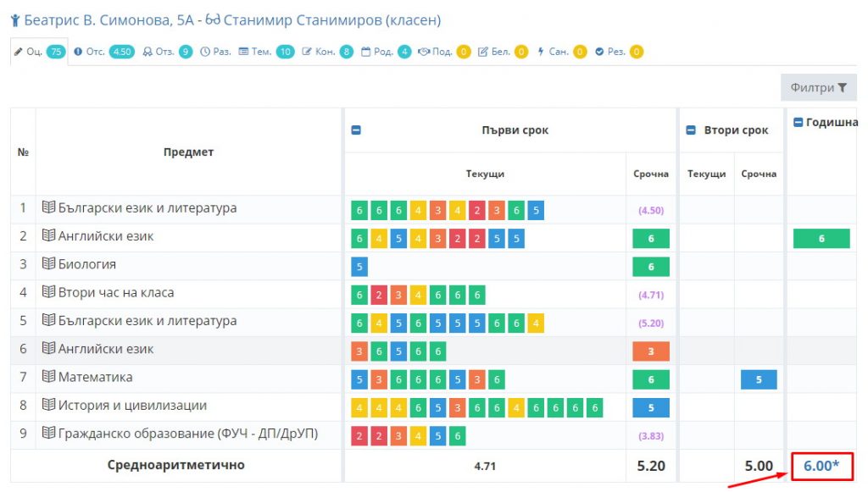Switch to the Отс. tab
This screenshot has width=868, height=492.
(x=103, y=52)
